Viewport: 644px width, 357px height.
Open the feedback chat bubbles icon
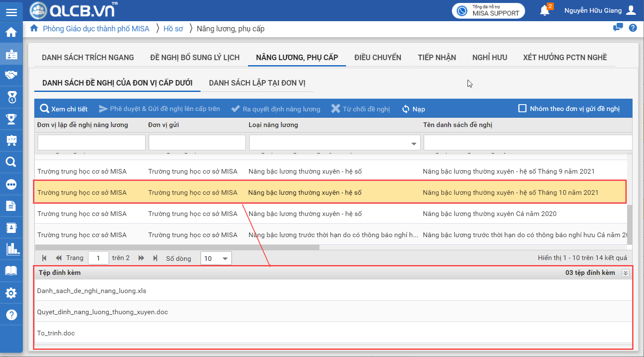tap(618, 28)
